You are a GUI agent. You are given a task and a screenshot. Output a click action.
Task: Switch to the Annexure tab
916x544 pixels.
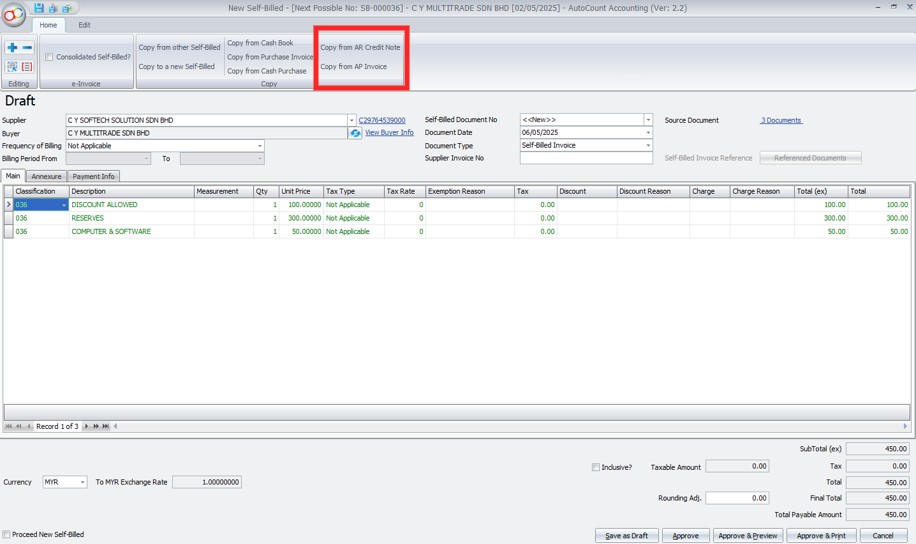tap(46, 176)
